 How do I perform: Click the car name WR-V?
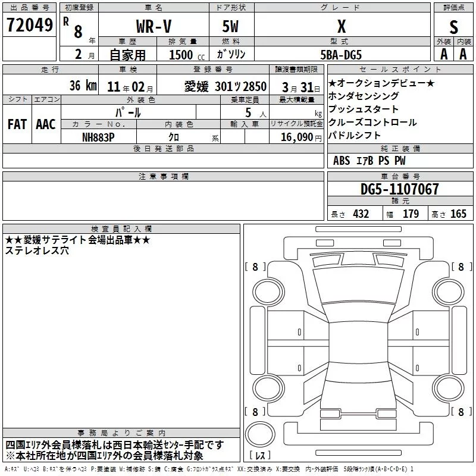(154, 26)
